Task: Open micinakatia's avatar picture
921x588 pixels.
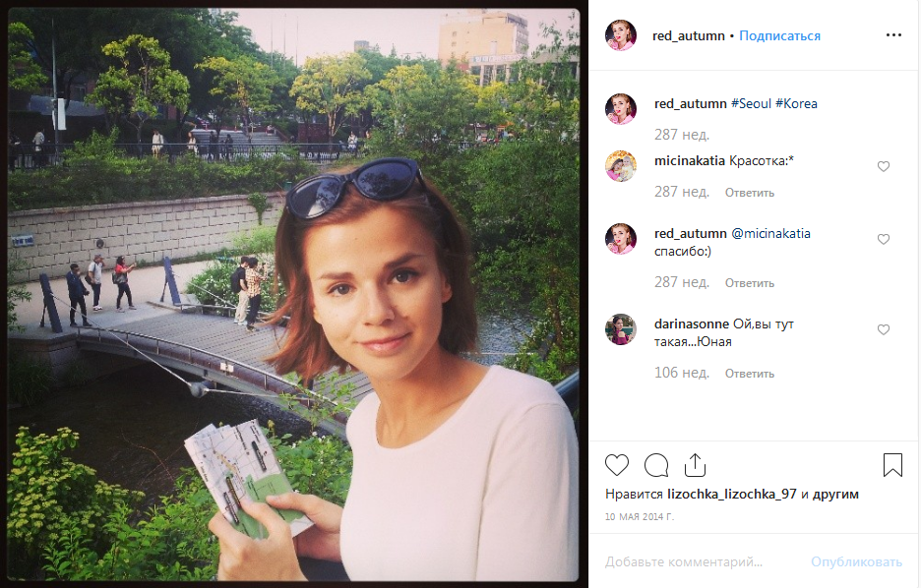Action: click(621, 166)
